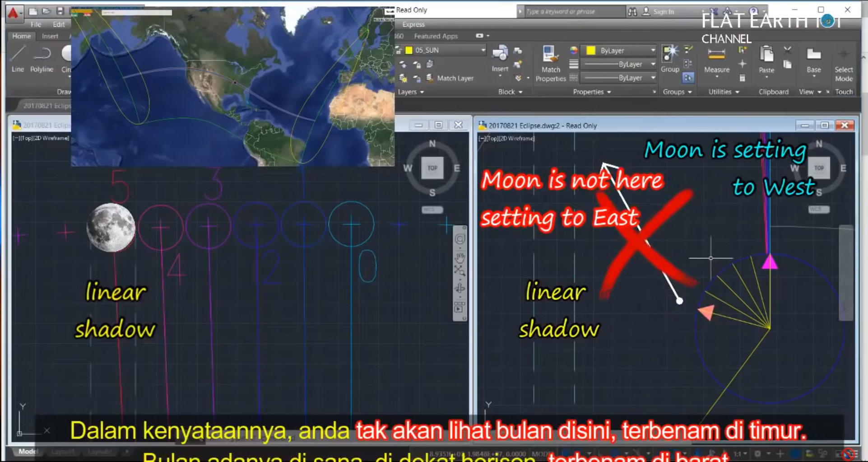This screenshot has width=868, height=462.
Task: Toggle group selection mode button
Action: coord(688,78)
